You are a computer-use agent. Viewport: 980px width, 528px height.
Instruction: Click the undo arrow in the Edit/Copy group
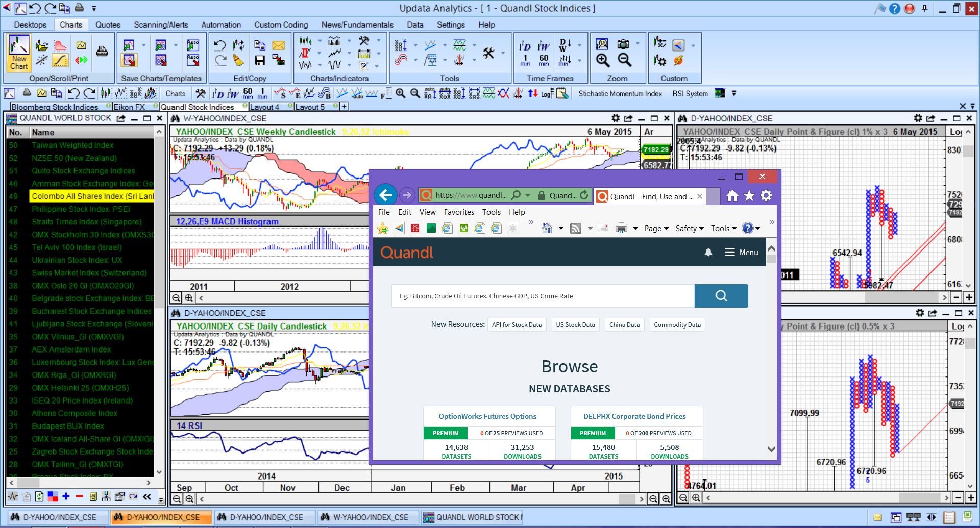(220, 45)
